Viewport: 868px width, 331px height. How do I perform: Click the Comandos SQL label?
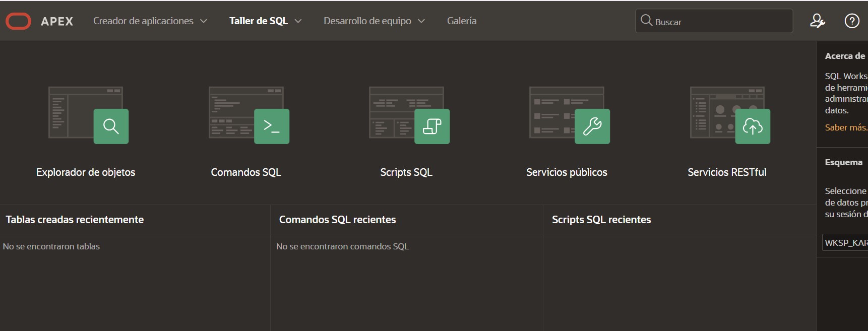click(x=246, y=172)
